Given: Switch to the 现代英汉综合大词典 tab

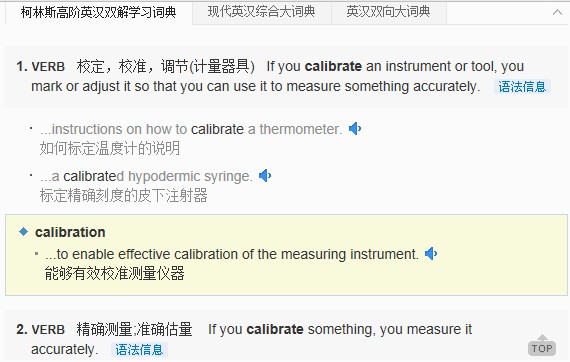Looking at the screenshot, I should coord(261,12).
